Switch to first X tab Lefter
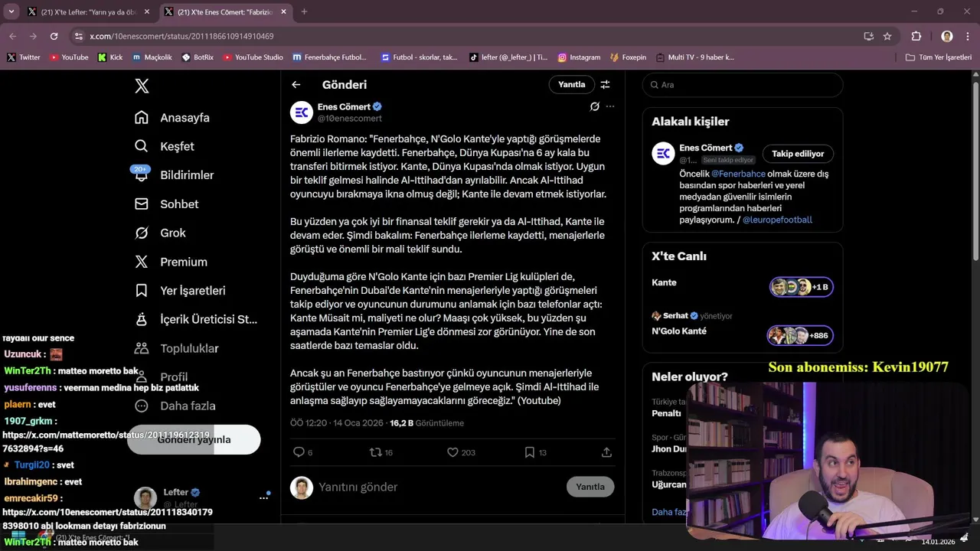 [x=88, y=11]
